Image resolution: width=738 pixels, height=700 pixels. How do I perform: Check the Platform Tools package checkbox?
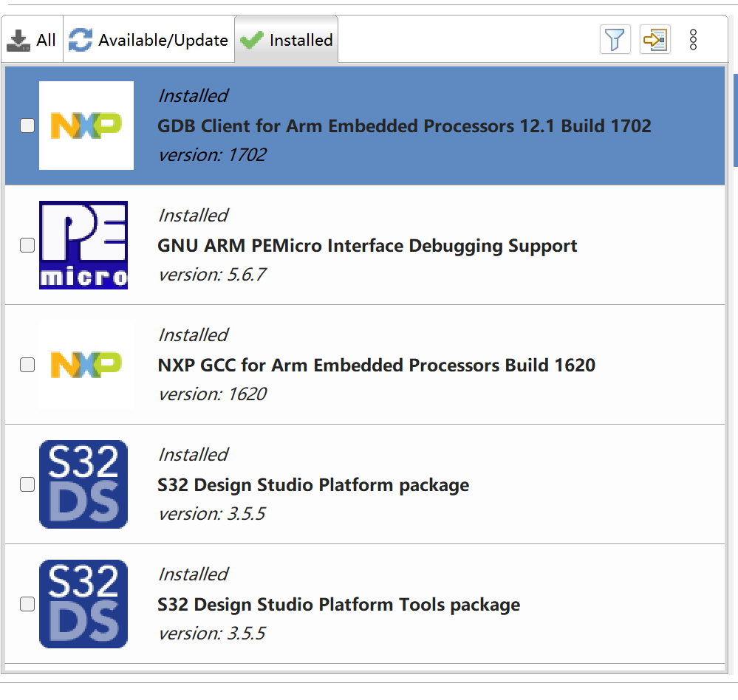coord(27,604)
